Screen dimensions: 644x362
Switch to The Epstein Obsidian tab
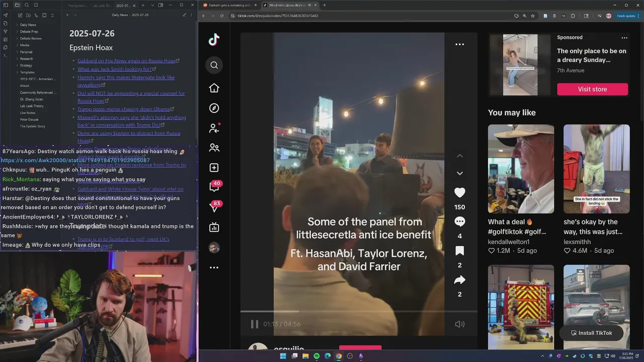[78, 5]
